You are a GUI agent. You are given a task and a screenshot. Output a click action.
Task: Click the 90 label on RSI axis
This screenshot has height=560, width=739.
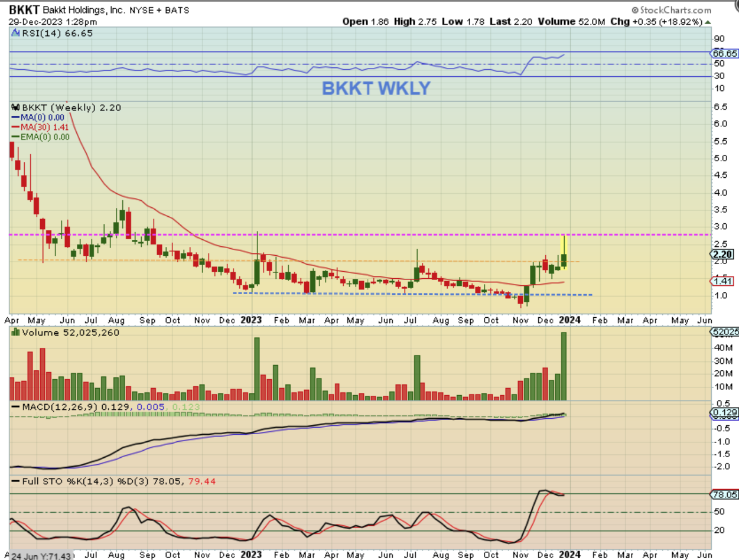[719, 40]
